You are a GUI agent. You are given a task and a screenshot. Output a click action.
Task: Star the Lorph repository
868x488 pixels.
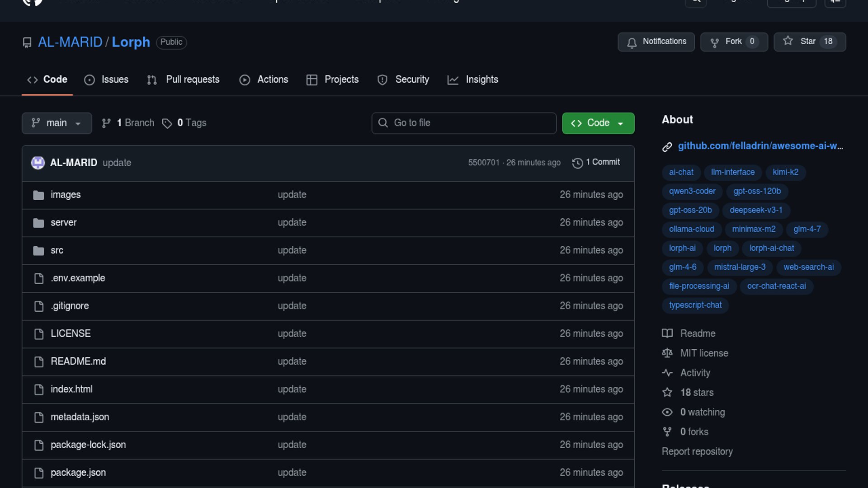point(810,42)
